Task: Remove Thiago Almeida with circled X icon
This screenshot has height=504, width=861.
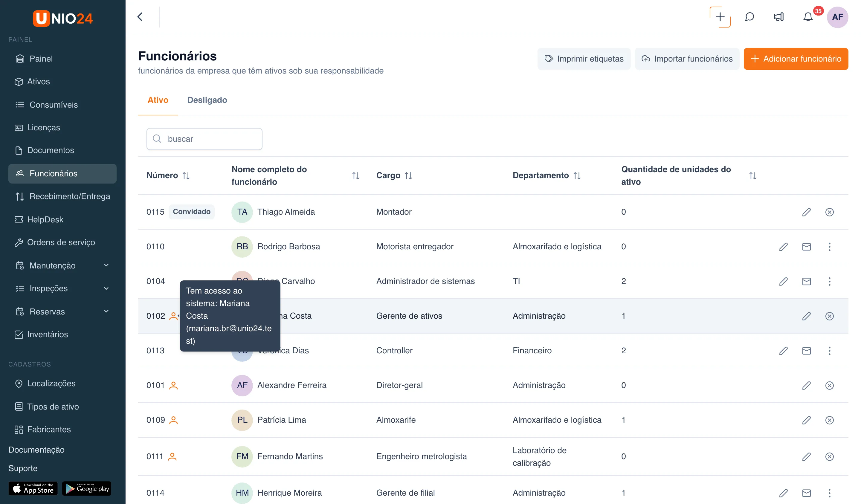Action: (829, 212)
